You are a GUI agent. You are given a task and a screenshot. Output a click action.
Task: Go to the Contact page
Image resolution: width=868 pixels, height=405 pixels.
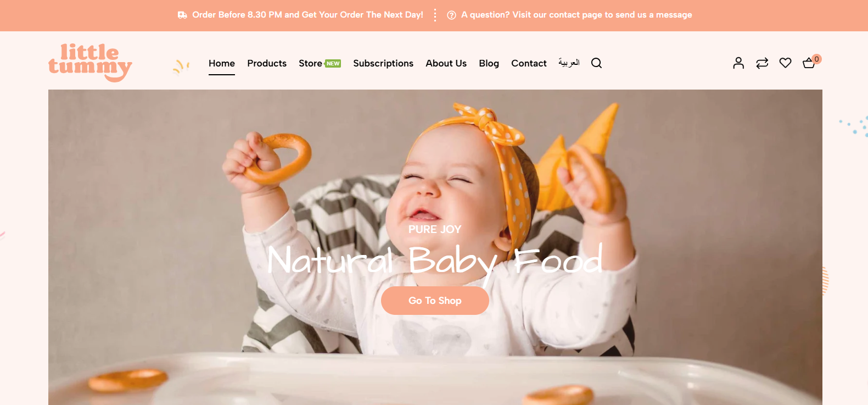(x=529, y=63)
